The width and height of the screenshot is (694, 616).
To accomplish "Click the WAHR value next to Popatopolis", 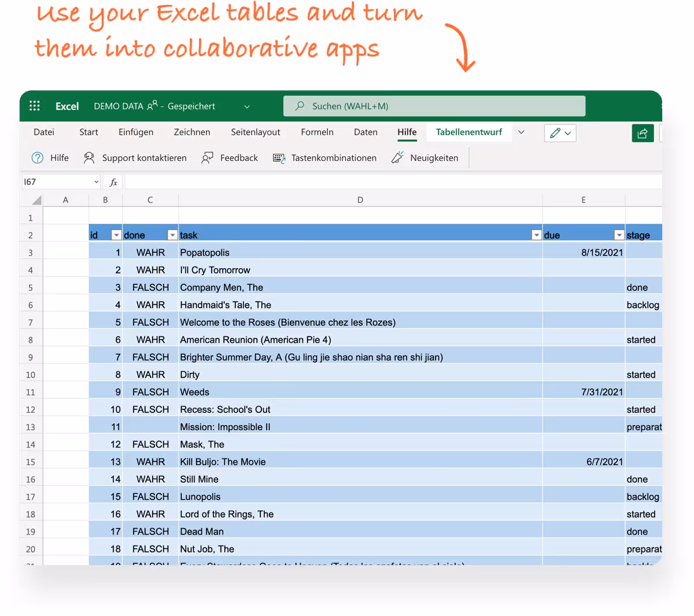I will [150, 252].
